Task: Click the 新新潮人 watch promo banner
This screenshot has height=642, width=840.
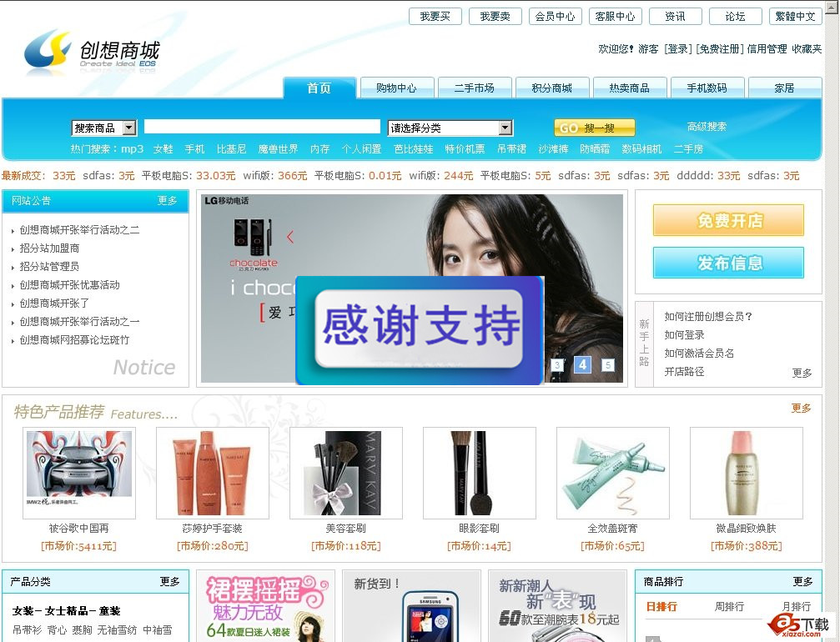Action: click(558, 606)
